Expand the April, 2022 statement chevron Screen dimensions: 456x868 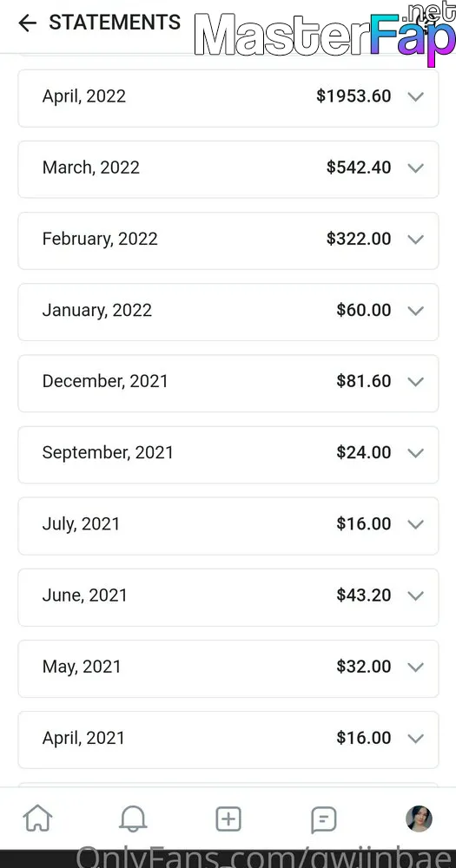point(415,96)
